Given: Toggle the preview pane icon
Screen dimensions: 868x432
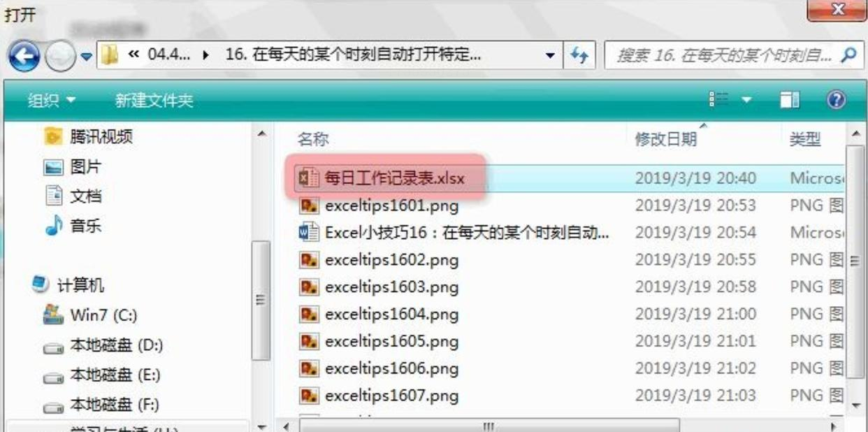Looking at the screenshot, I should (x=790, y=101).
